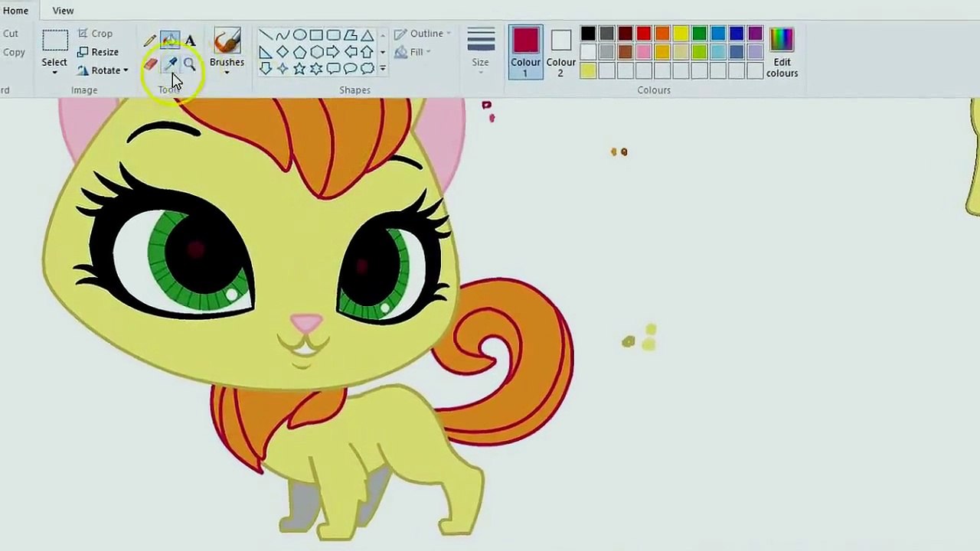Select the Pencil tool
This screenshot has width=980, height=551.
[150, 40]
